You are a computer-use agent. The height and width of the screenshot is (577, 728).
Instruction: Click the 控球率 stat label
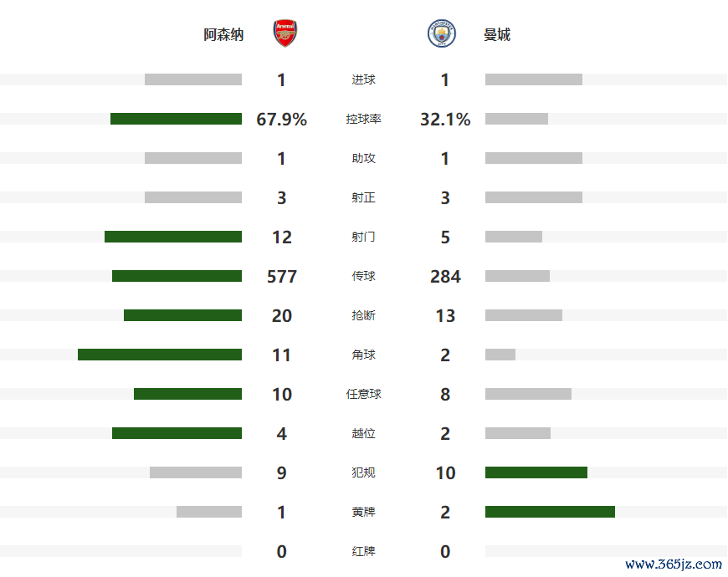coord(363,120)
